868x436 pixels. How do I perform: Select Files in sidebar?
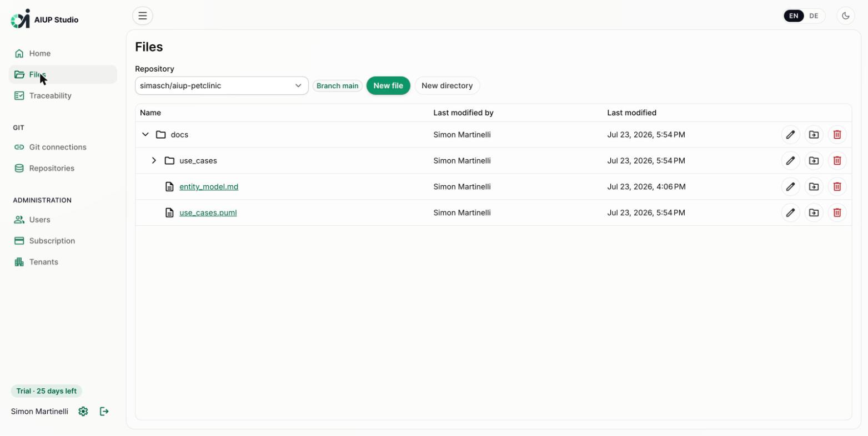63,75
